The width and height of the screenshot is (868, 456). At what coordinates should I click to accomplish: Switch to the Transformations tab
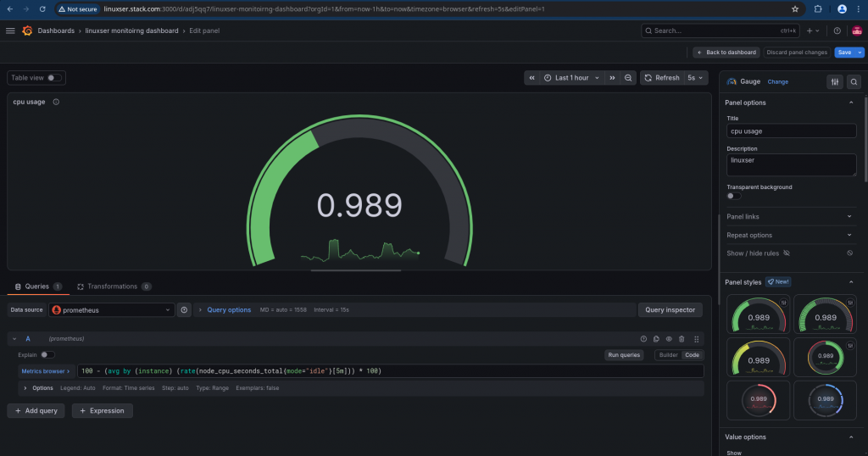[114, 286]
